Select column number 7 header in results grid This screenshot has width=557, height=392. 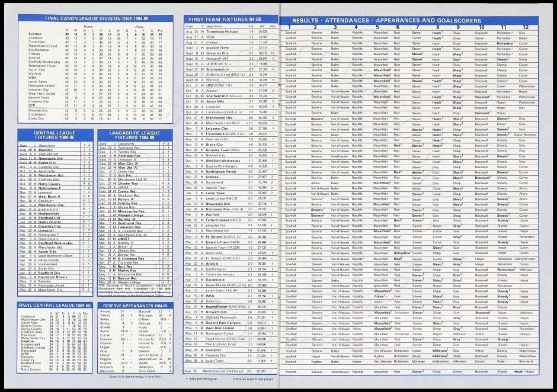click(x=417, y=27)
